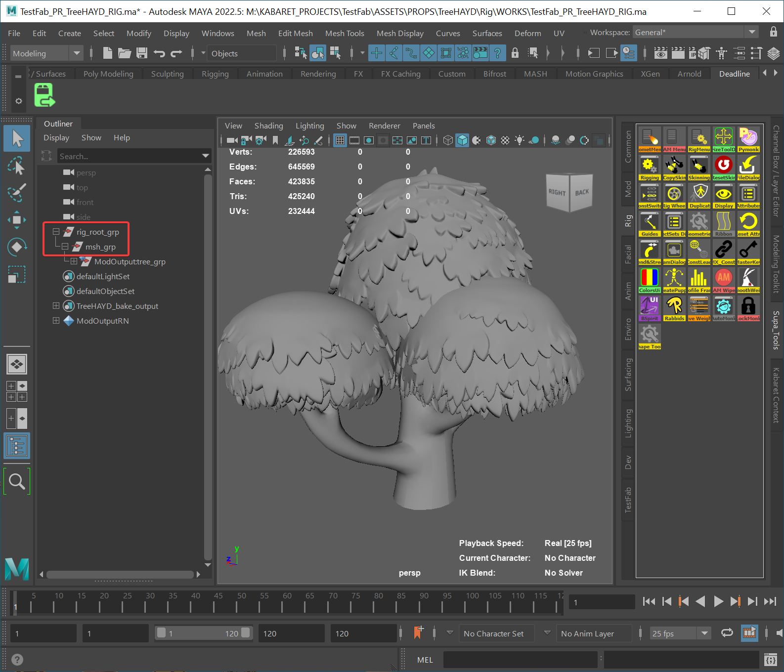Launch the Display eye tool

click(x=723, y=196)
